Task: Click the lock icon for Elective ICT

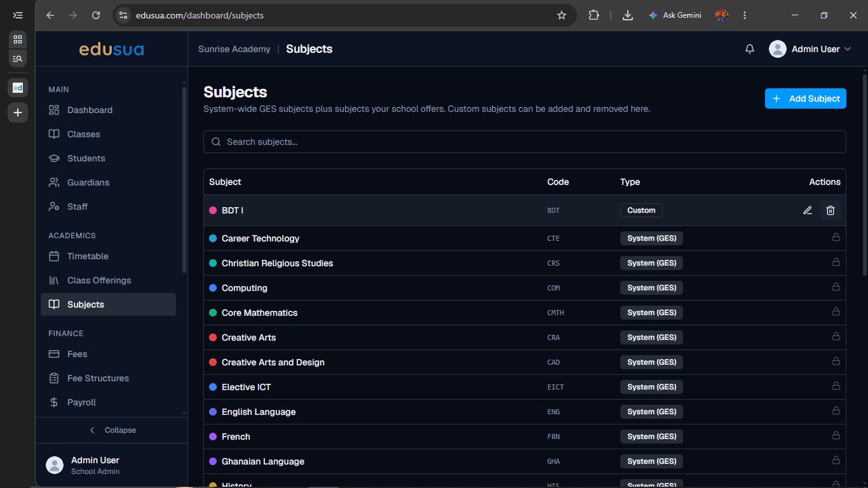Action: pyautogui.click(x=836, y=386)
